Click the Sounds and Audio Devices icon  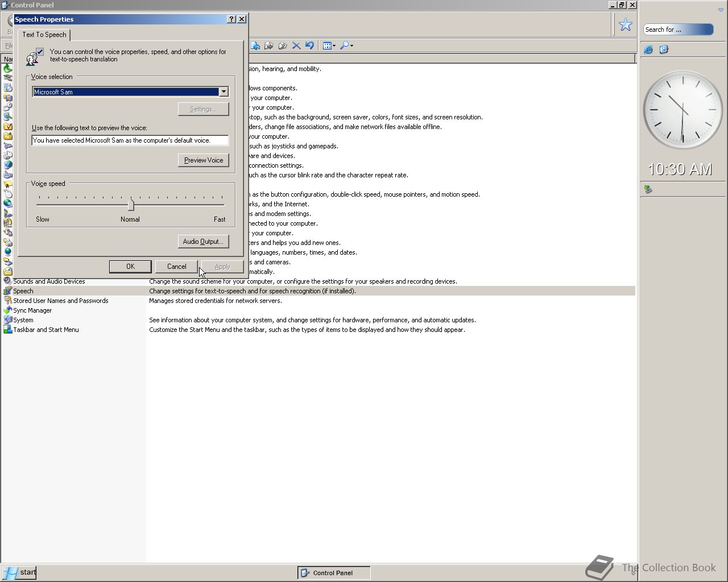pyautogui.click(x=7, y=281)
